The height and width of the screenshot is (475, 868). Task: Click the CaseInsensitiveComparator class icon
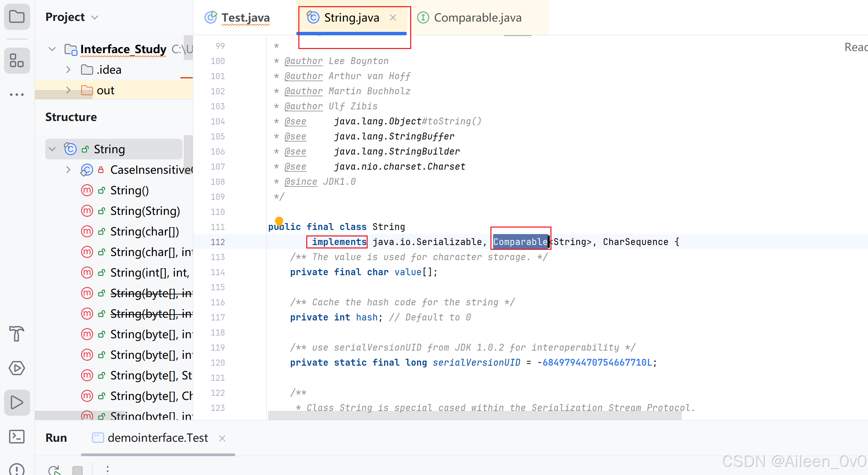coord(87,170)
